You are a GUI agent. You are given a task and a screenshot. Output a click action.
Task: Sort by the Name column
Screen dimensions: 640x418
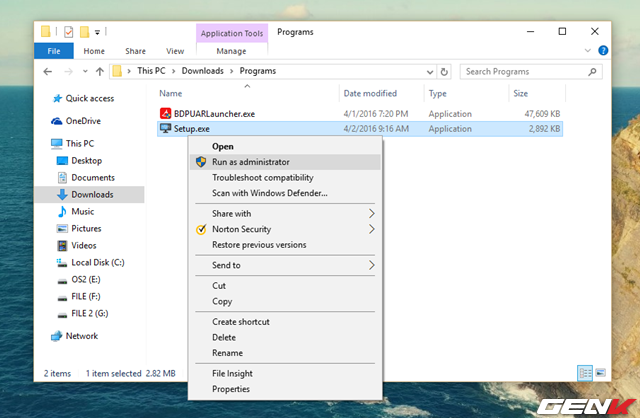coord(171,93)
